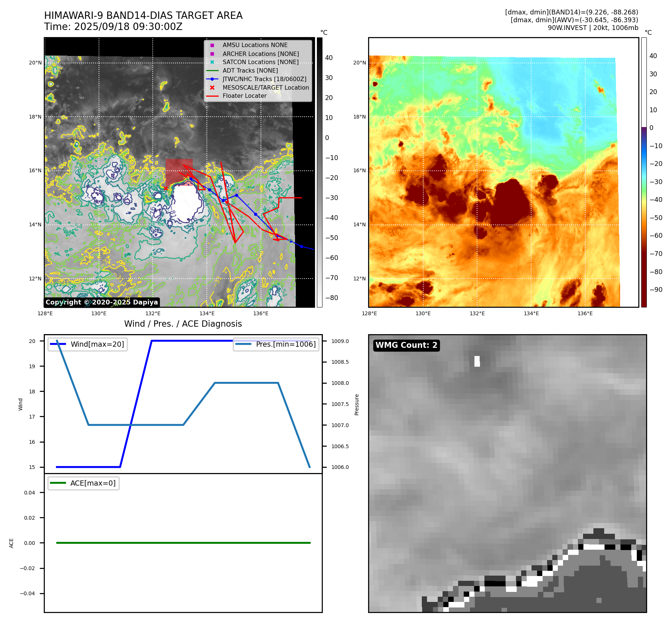Screen dimensions: 672x626
Task: Click the Pres. line sample in legend
Action: 243,344
